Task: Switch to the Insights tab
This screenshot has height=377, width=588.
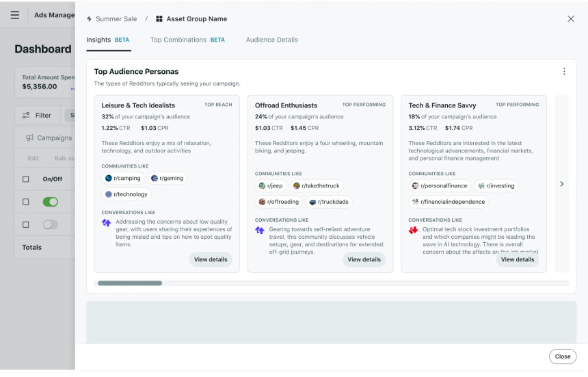Action: point(108,40)
